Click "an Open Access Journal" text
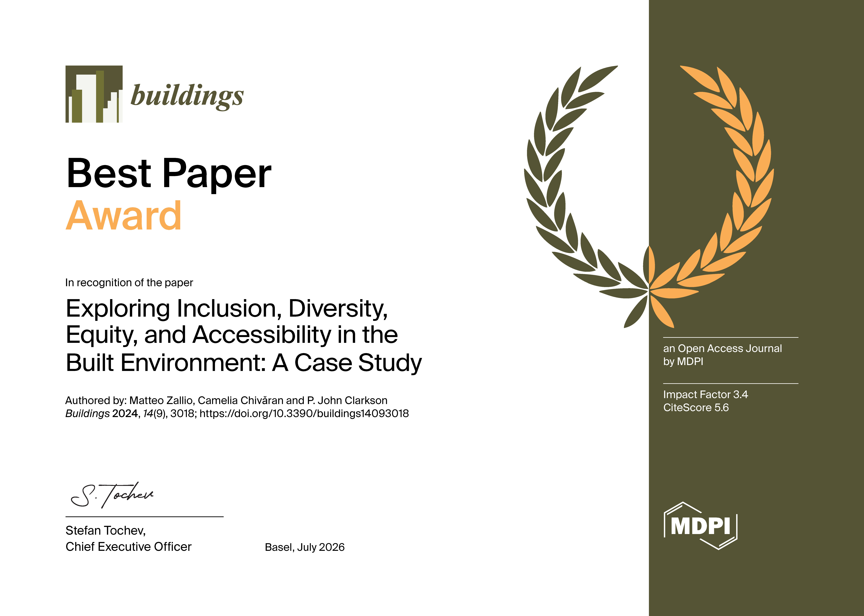Screen dimensions: 864x616 (x=723, y=349)
